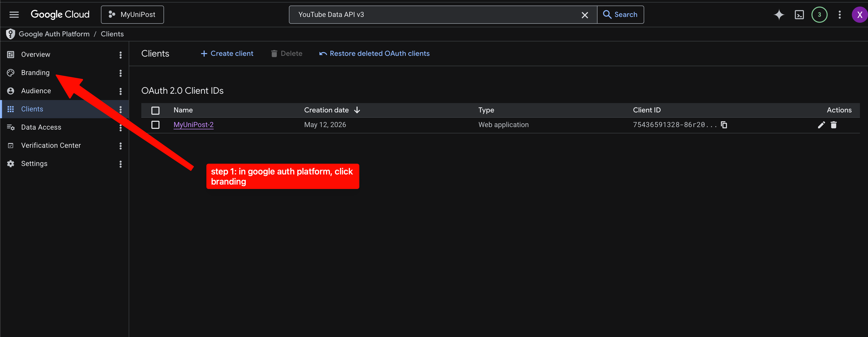Image resolution: width=868 pixels, height=337 pixels.
Task: Click the May 12, 2026 date cell
Action: (x=325, y=125)
